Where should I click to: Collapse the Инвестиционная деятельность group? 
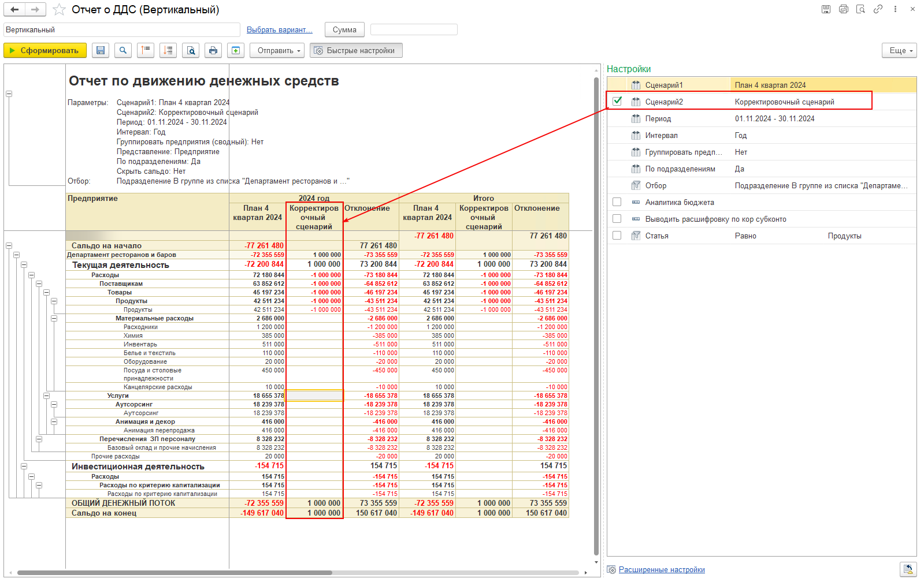point(24,466)
